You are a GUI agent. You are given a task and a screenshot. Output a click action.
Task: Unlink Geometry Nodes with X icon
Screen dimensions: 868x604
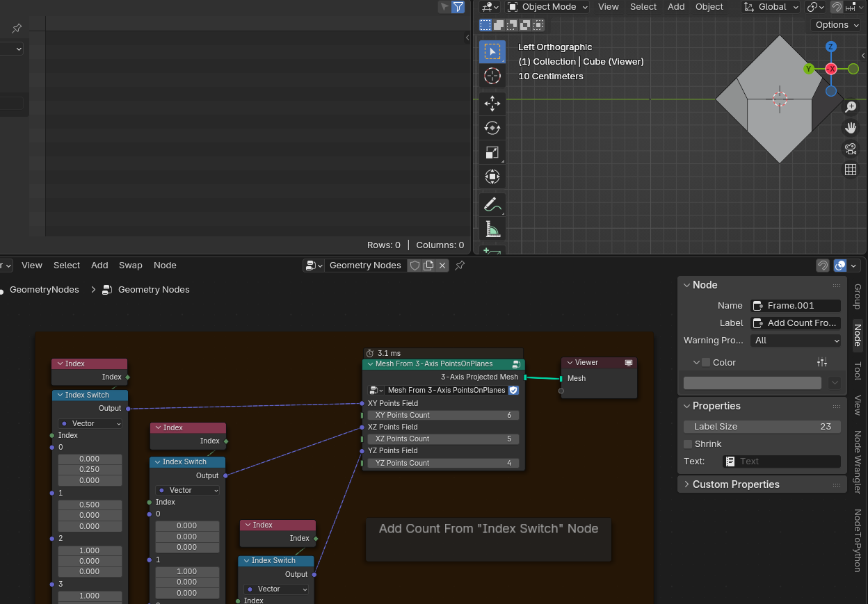(442, 266)
